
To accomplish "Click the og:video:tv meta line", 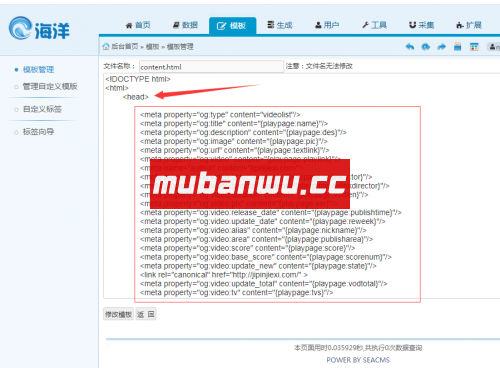I will (237, 293).
